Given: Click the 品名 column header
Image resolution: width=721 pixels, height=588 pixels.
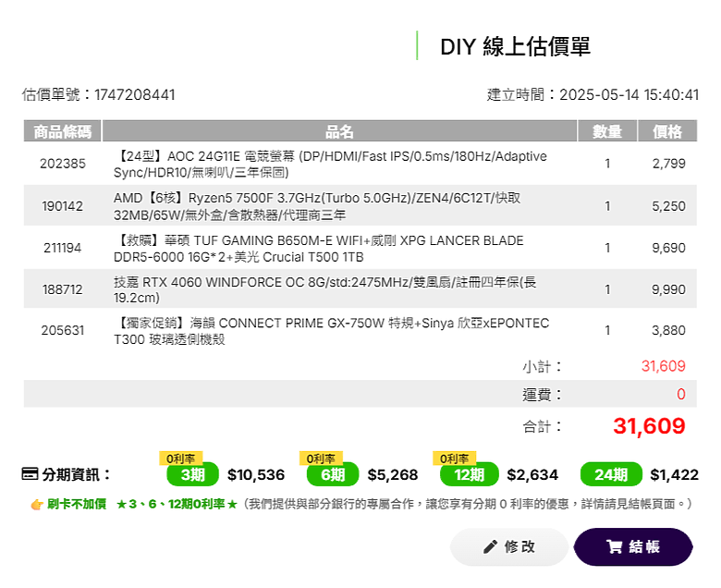Looking at the screenshot, I should coord(339,131).
